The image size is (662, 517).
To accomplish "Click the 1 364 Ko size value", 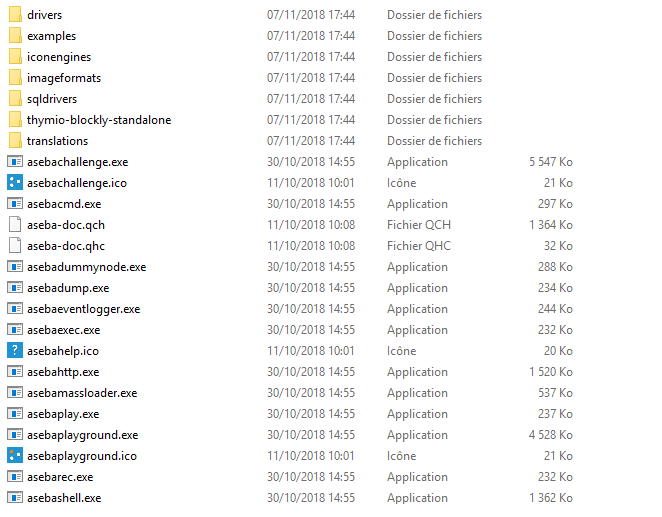I will click(x=551, y=225).
